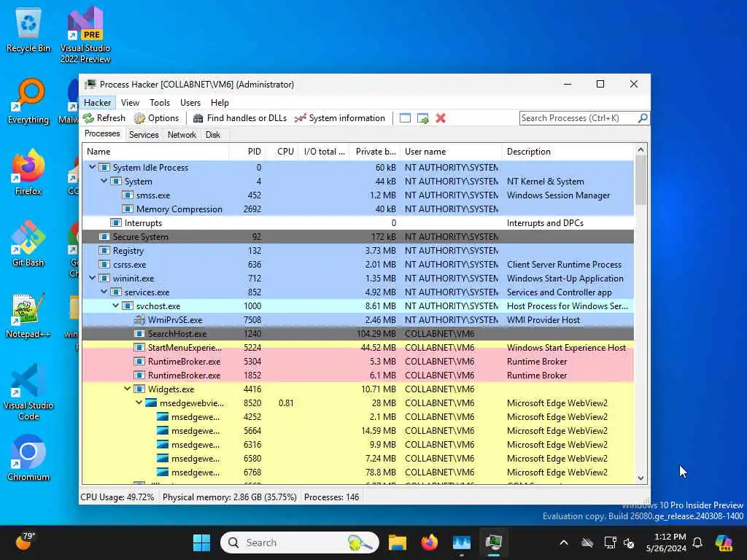Collapse the services.exe tree node
This screenshot has height=560, width=747.
pyautogui.click(x=104, y=292)
